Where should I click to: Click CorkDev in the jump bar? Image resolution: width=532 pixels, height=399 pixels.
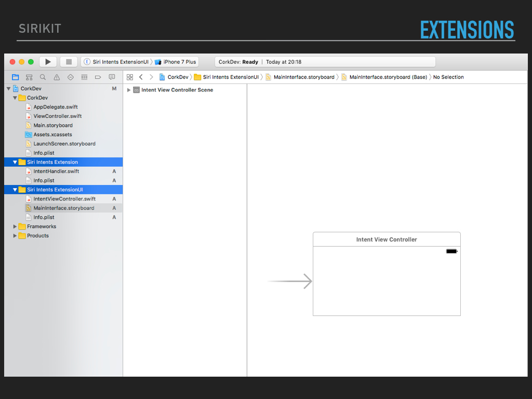pos(174,77)
